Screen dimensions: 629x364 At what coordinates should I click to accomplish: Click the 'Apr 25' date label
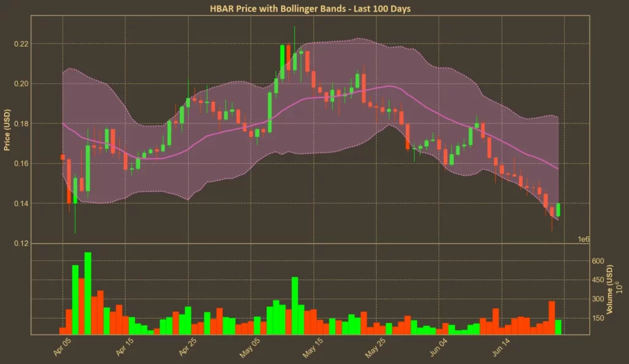coord(188,347)
